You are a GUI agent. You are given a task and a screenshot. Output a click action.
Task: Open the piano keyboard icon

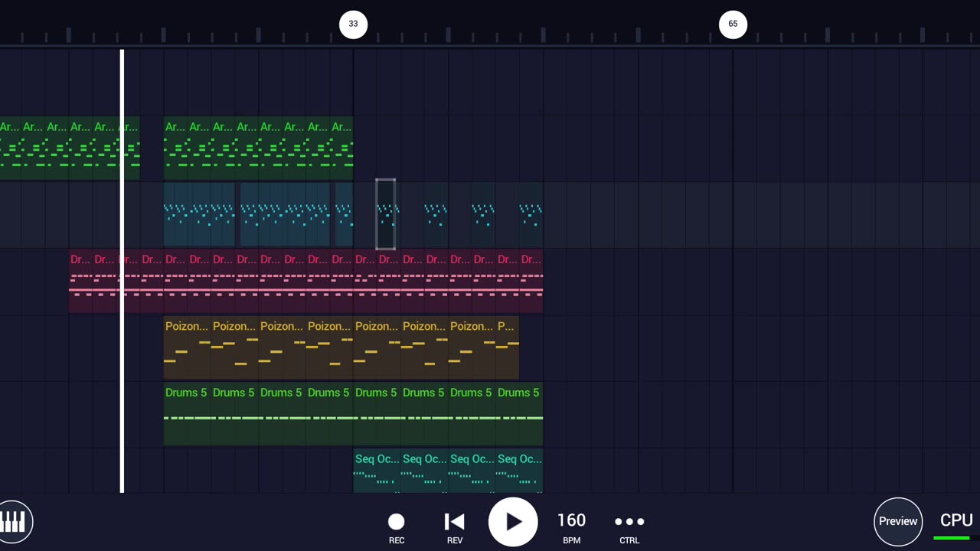[x=14, y=522]
